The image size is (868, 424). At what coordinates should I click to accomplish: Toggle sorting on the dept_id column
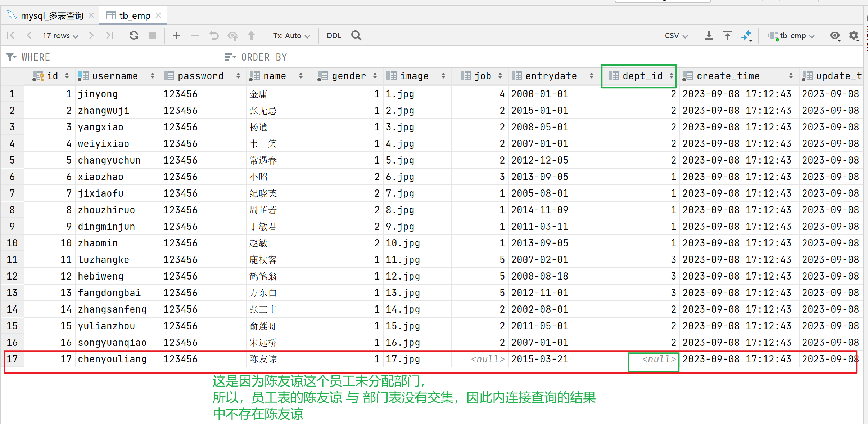671,76
